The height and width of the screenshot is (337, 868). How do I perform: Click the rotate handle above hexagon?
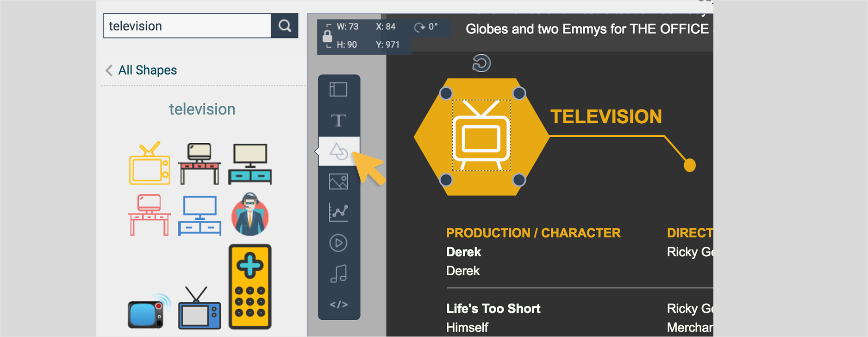point(481,63)
